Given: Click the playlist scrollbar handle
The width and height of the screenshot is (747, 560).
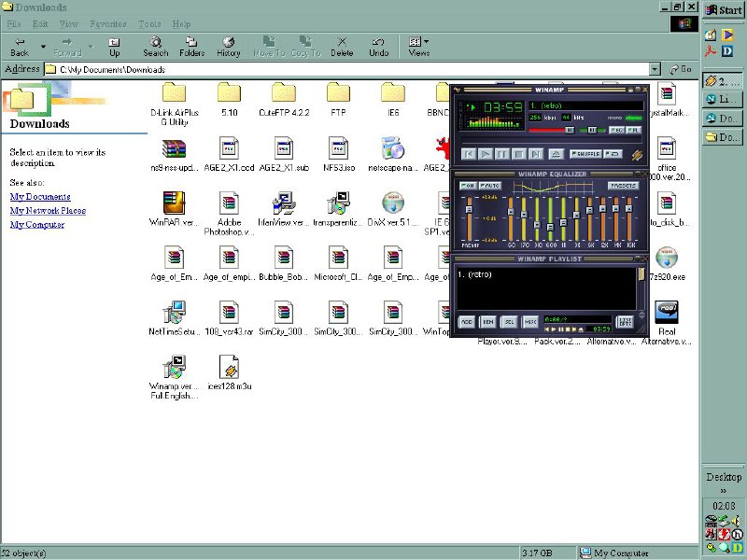Looking at the screenshot, I should (x=641, y=273).
